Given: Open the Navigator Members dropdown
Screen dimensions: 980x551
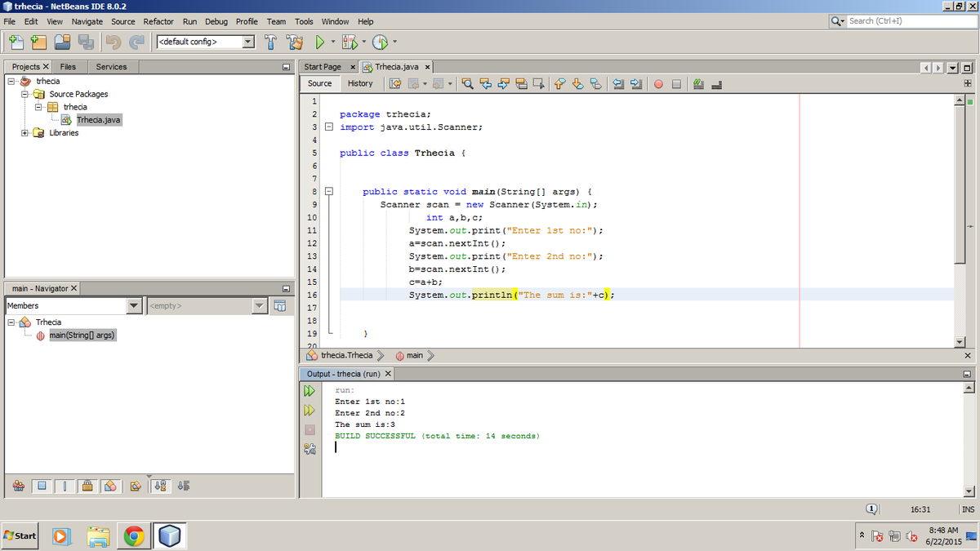Looking at the screenshot, I should coord(135,305).
